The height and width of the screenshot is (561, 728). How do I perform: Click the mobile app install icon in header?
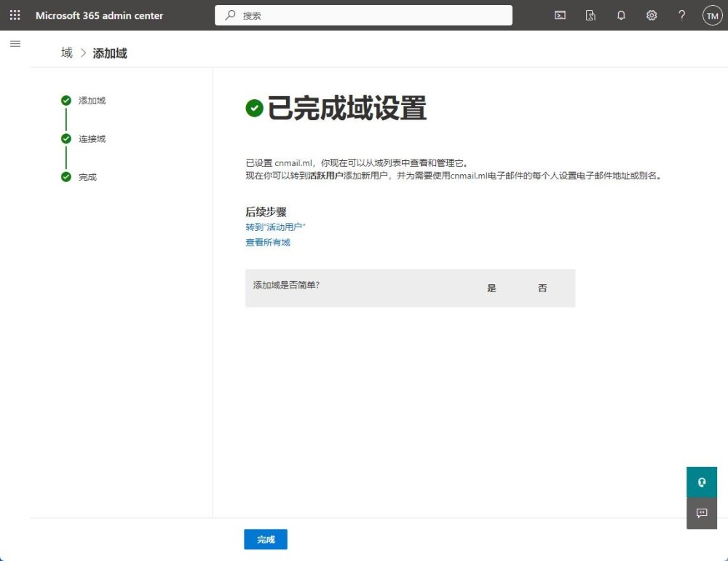pos(590,15)
